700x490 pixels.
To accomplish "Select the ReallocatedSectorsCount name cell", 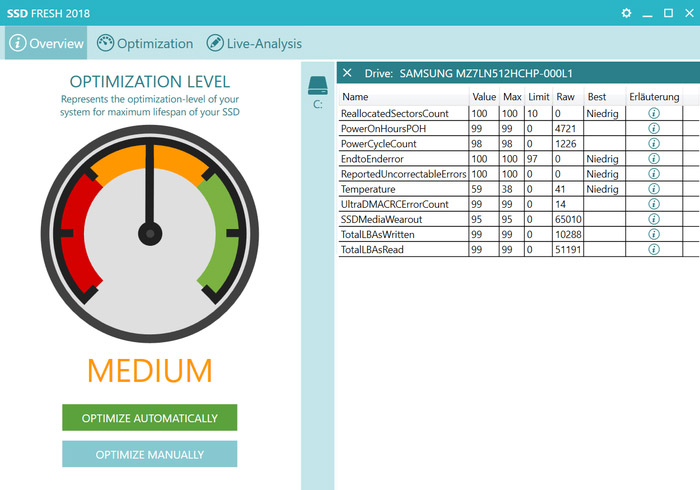I will (404, 113).
